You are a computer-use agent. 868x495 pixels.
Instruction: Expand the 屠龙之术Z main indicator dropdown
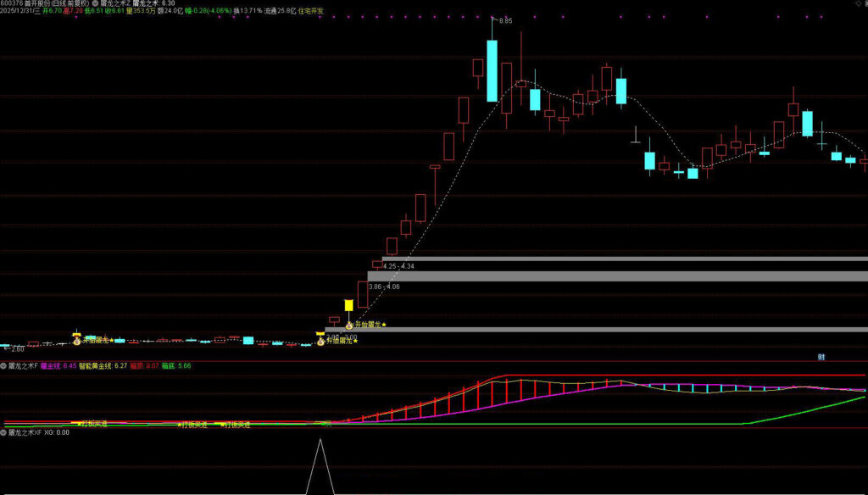coord(95,3)
